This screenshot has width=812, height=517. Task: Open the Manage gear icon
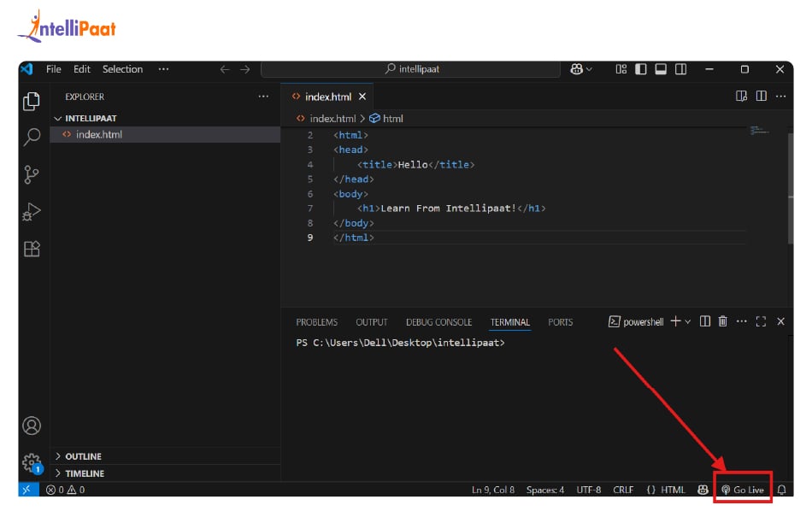click(x=32, y=461)
